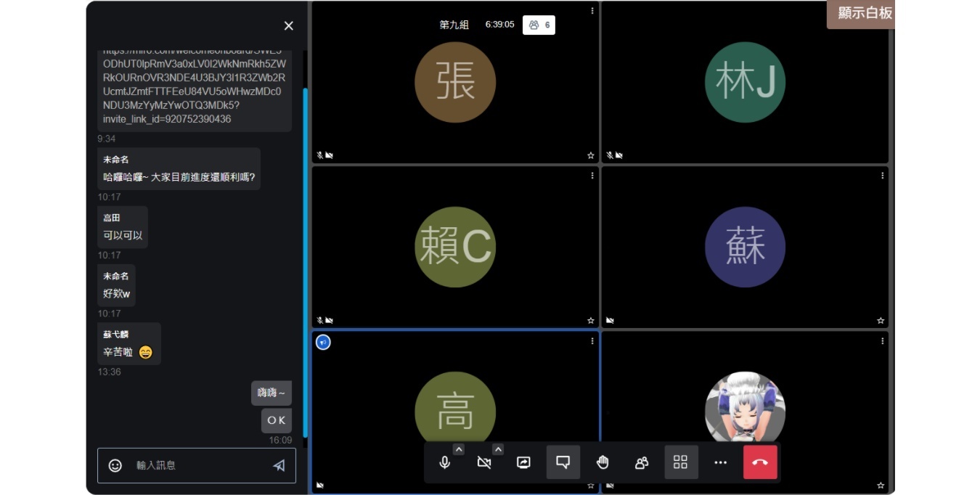Expand audio settings arrow above the microphone
Image resolution: width=980 pixels, height=495 pixels.
(459, 449)
